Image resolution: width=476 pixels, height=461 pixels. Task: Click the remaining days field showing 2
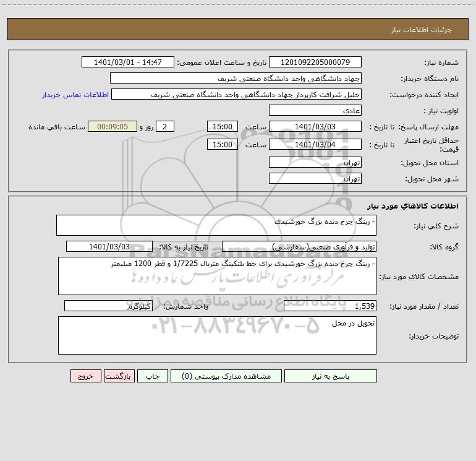point(165,126)
